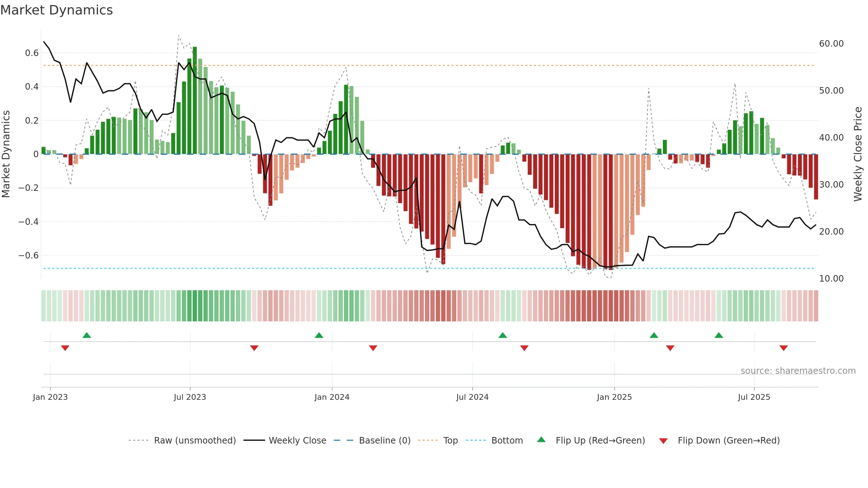The height and width of the screenshot is (488, 868).
Task: Click the first green flip-up marker in early 2023
Action: 87,335
